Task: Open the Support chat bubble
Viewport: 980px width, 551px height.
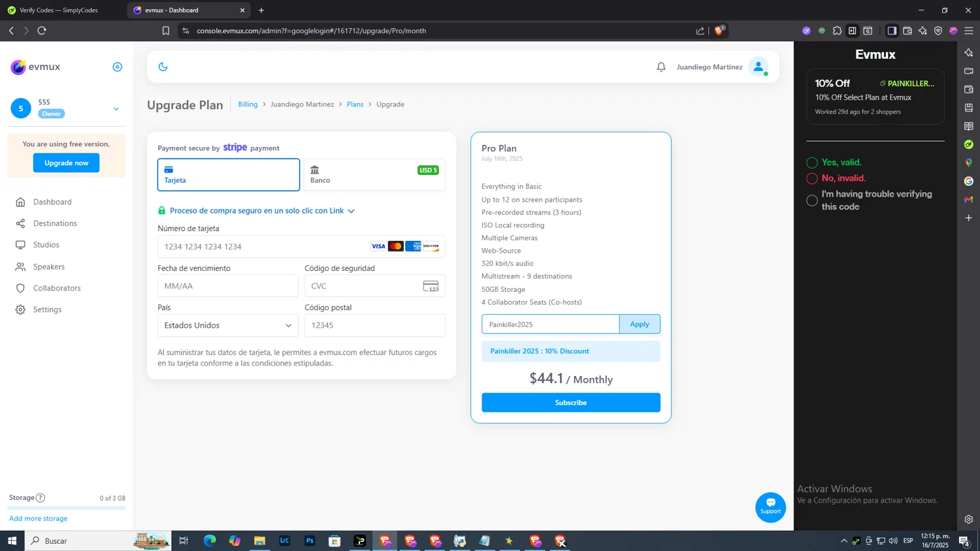Action: pos(770,507)
